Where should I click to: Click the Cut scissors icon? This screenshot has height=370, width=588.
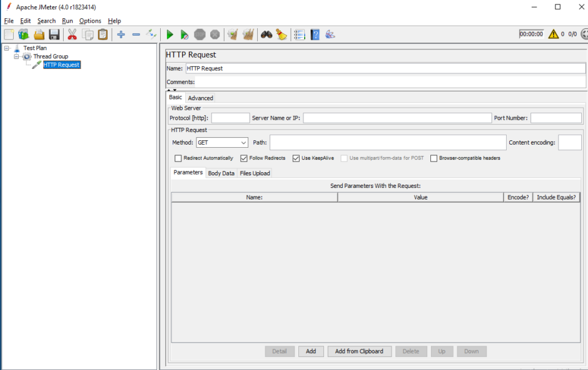(72, 34)
